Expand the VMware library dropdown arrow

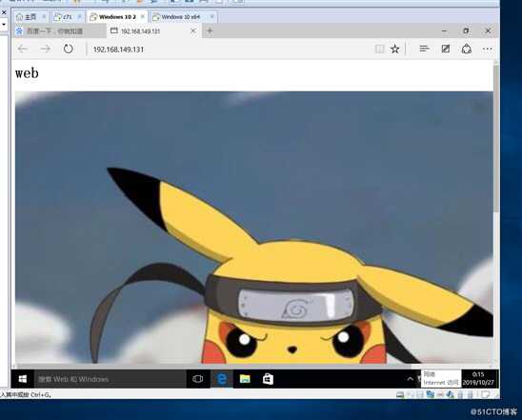pos(4,25)
